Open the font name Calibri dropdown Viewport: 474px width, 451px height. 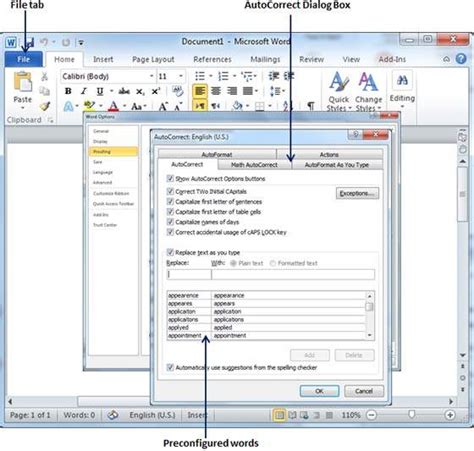point(152,76)
